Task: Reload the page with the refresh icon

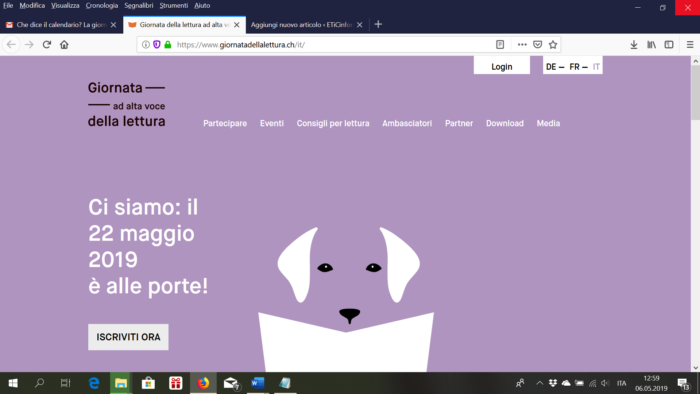Action: coord(47,45)
